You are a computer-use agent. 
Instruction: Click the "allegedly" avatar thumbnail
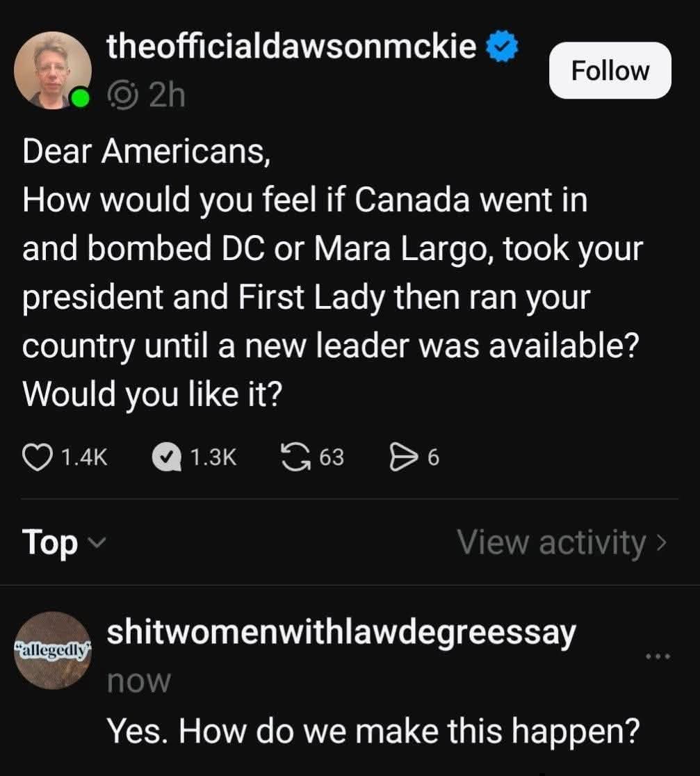[x=54, y=651]
